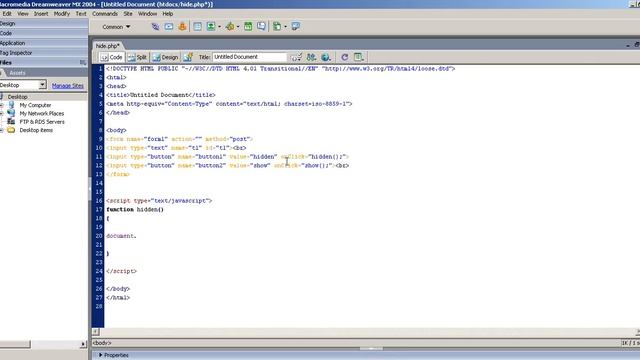Open the View menu
The image size is (640, 360).
coord(23,13)
